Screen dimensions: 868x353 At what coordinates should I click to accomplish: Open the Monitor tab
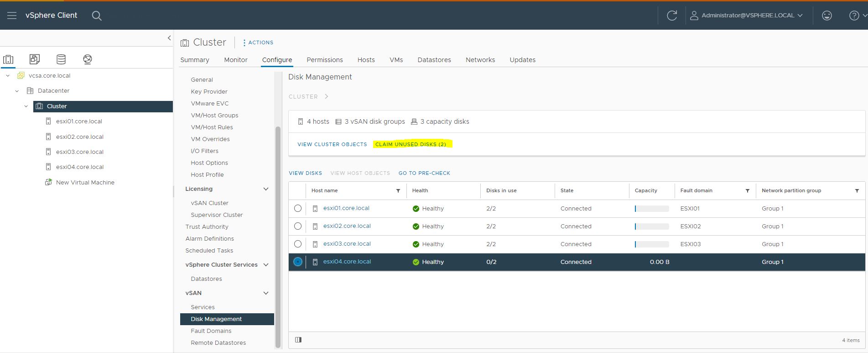(236, 60)
